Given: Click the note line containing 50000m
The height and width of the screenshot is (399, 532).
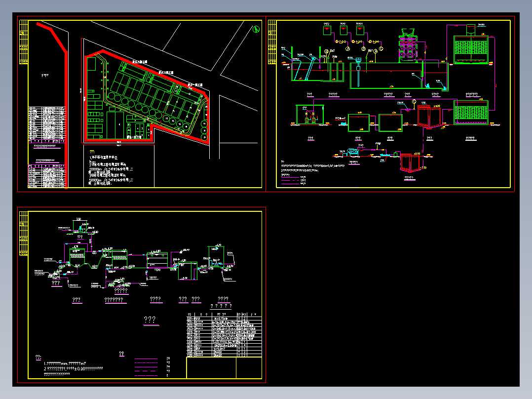Looking at the screenshot, I should (111, 180).
